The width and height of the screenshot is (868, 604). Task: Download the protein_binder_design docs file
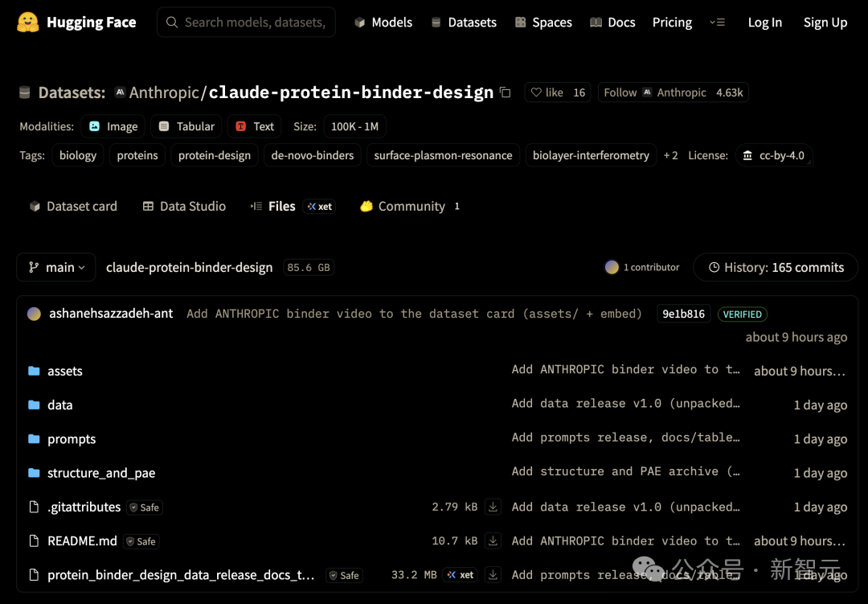493,575
